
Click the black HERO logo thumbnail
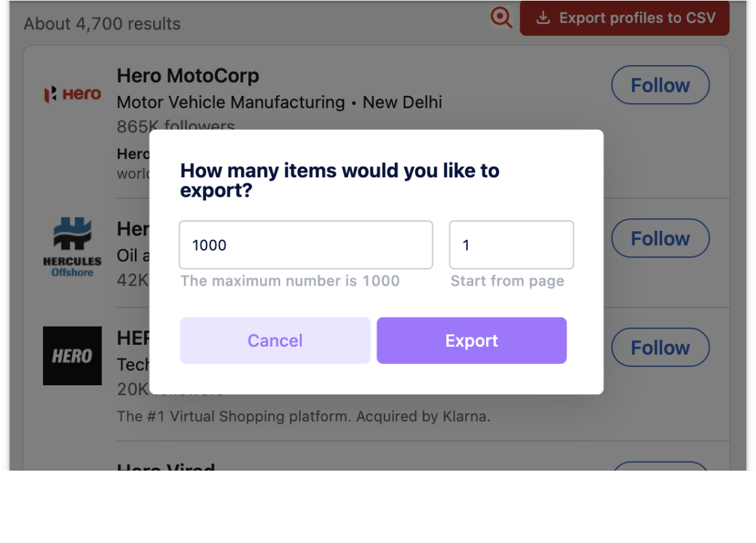click(72, 355)
